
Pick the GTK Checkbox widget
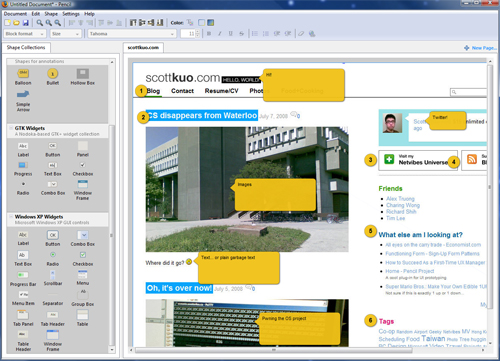pos(83,168)
